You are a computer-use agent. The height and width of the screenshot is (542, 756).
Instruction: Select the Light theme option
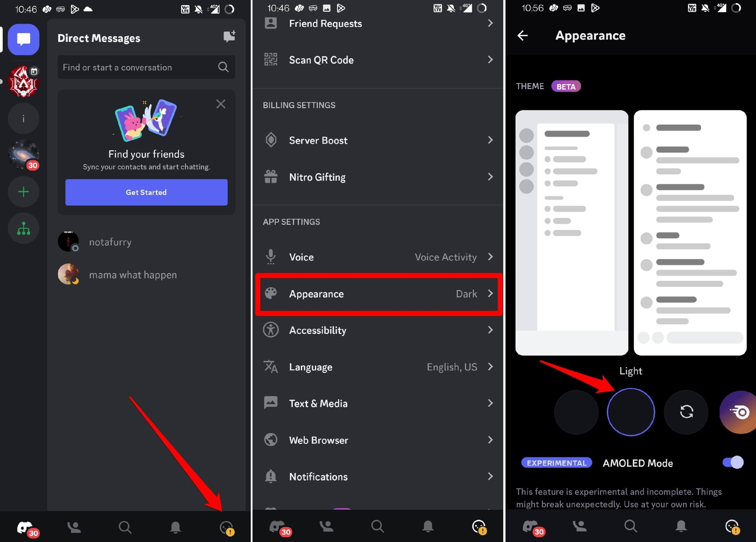tap(630, 410)
